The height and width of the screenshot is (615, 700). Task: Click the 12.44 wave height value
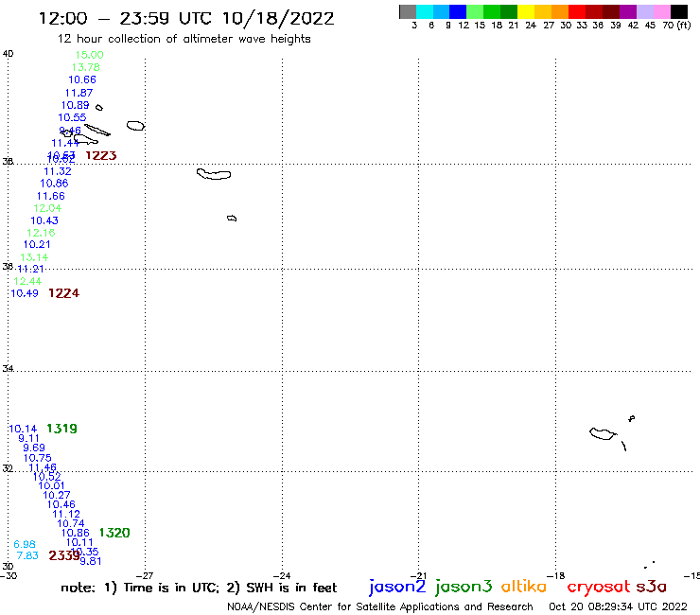coord(27,281)
